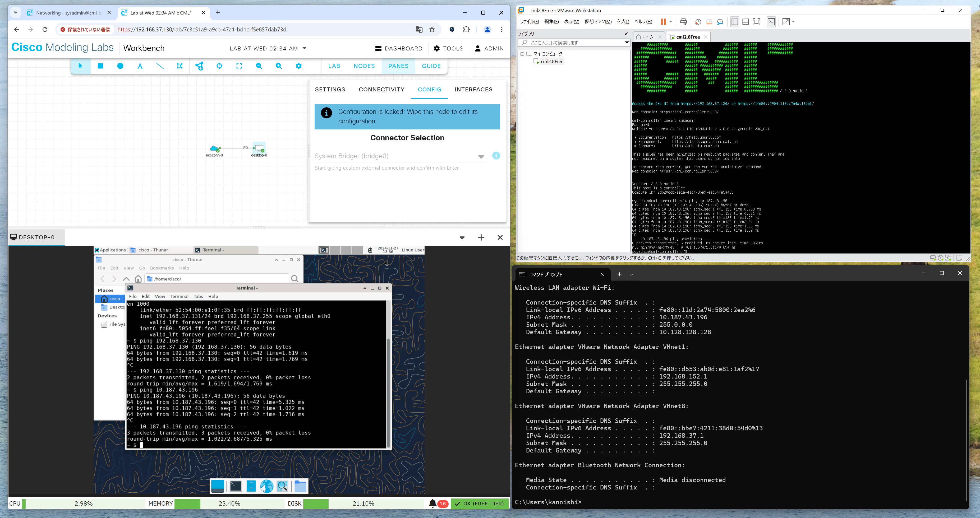Open the DESKTOP-0 pane dropdown arrow
The height and width of the screenshot is (518, 980).
(462, 238)
